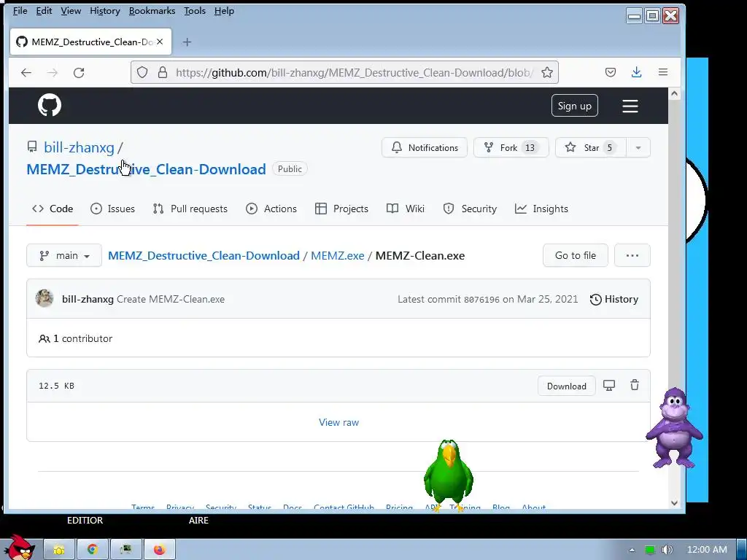Open the MEMZ_Destructive_Clean-Download repo title link
Screen dimensions: 747x560
[146, 169]
